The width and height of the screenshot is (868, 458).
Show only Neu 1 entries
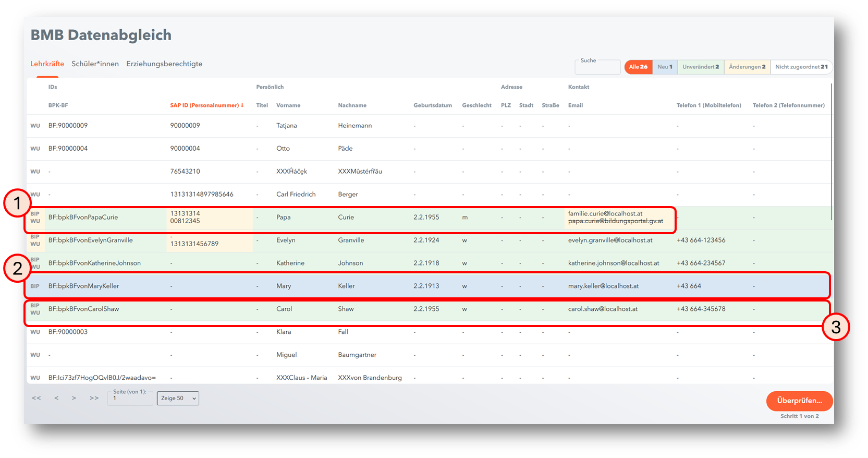pyautogui.click(x=665, y=67)
